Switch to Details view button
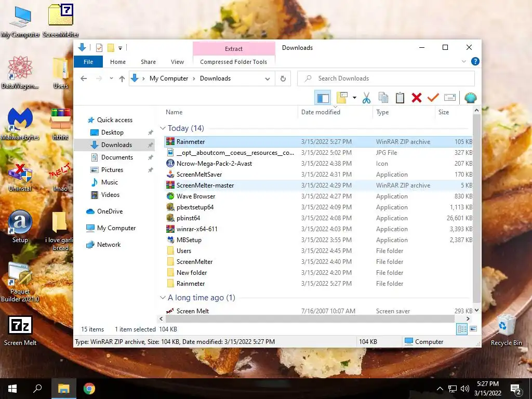The height and width of the screenshot is (399, 532). click(462, 329)
